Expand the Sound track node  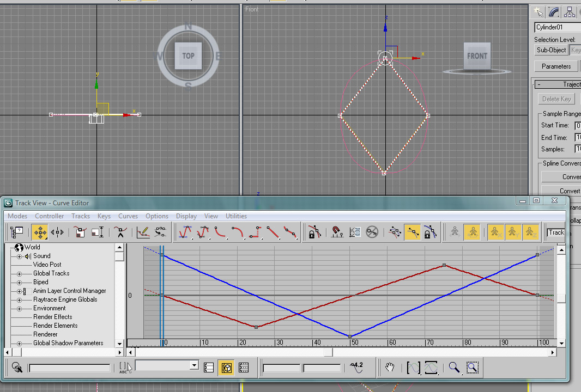(19, 256)
